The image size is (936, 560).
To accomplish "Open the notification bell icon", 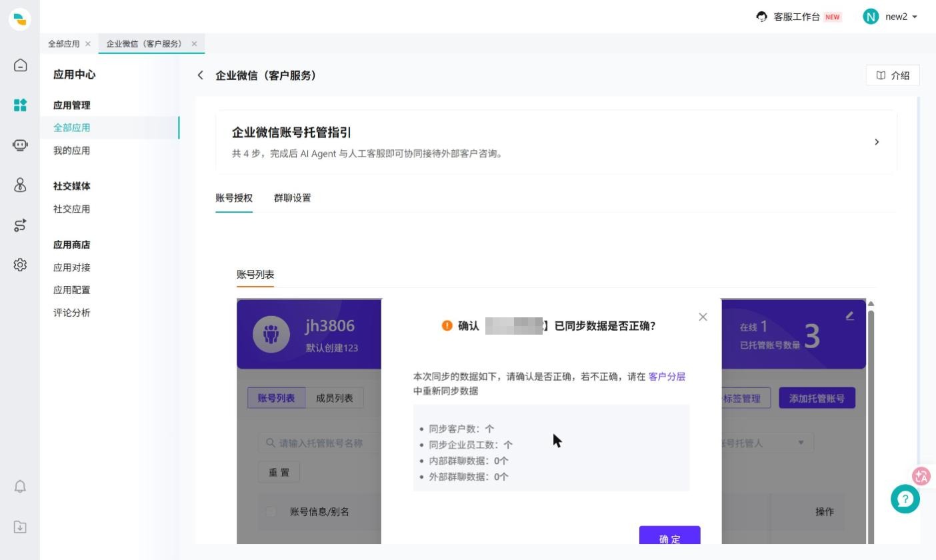I will (20, 487).
